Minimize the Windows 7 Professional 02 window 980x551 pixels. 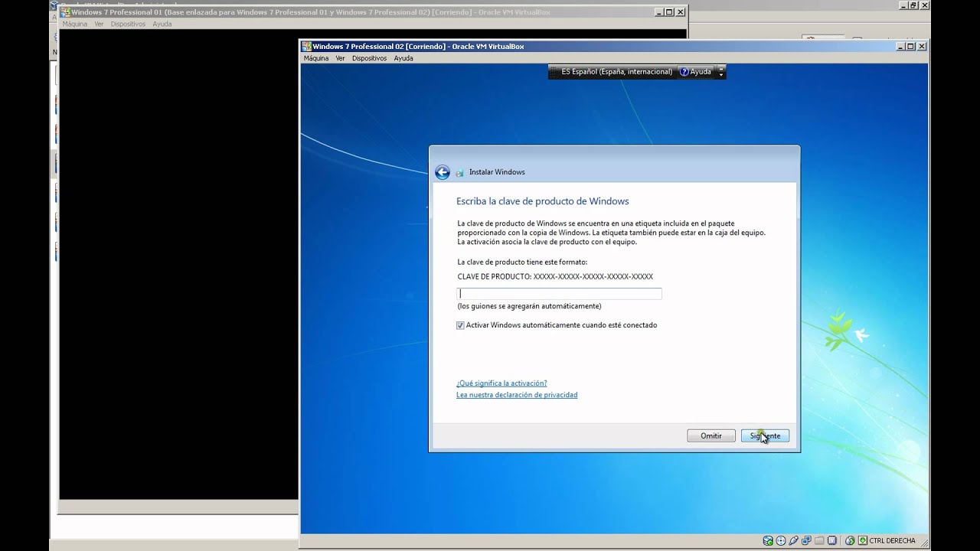point(901,46)
